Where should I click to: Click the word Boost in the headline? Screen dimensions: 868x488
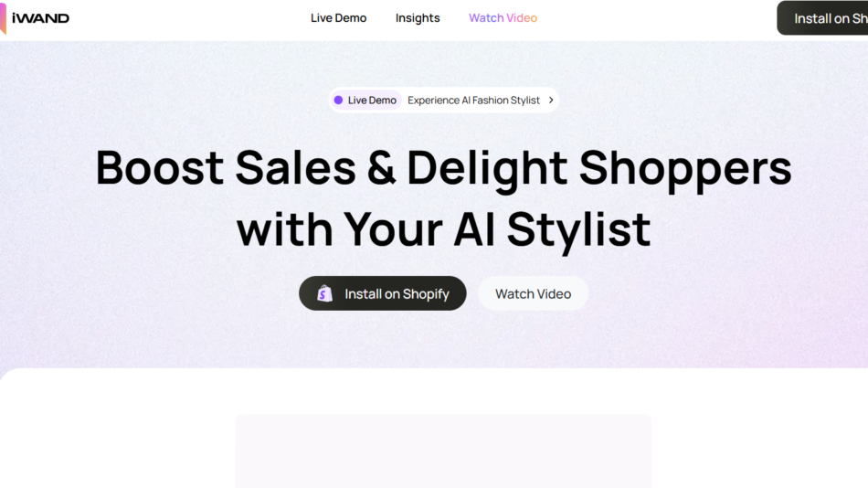(159, 167)
